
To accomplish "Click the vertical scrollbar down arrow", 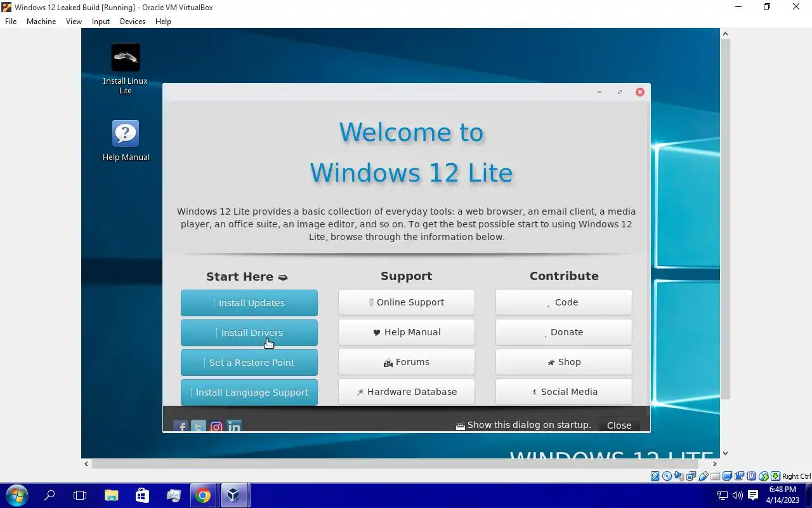I will point(725,453).
